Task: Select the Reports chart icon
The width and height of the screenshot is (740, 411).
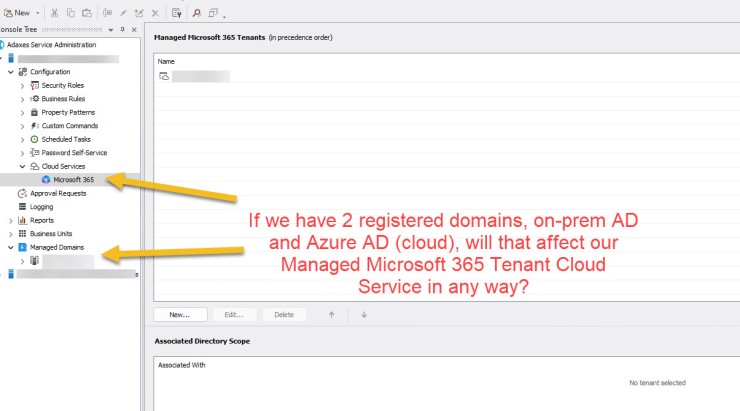Action: [x=22, y=220]
